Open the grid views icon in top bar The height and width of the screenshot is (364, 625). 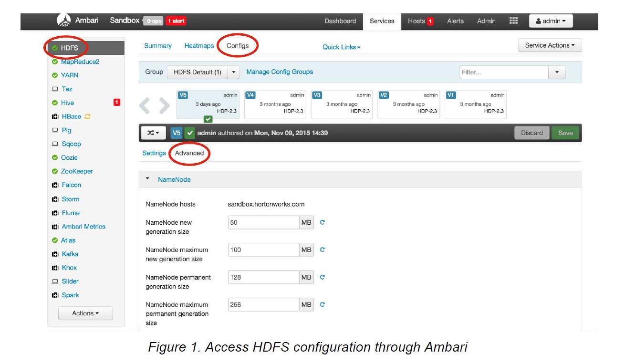click(x=513, y=21)
